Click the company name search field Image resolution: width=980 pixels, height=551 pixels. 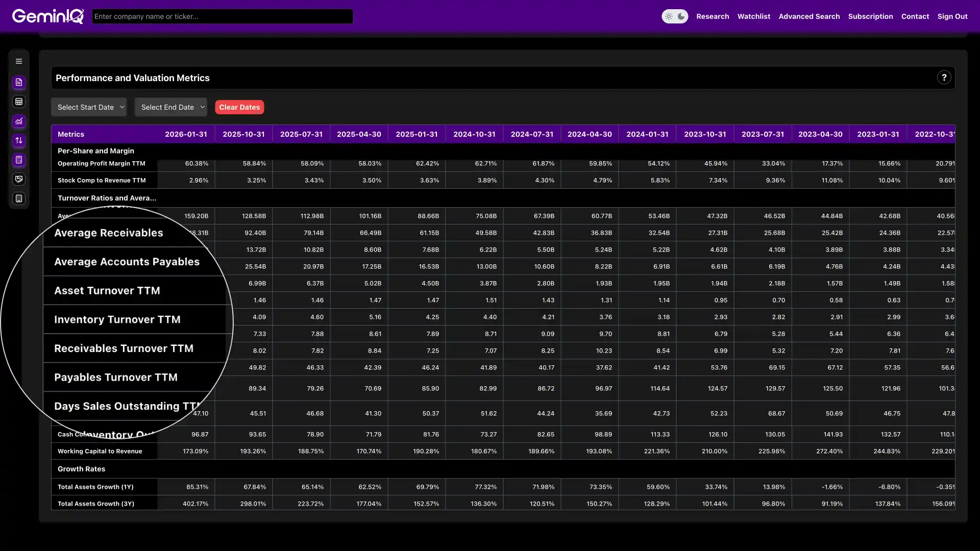(x=222, y=16)
